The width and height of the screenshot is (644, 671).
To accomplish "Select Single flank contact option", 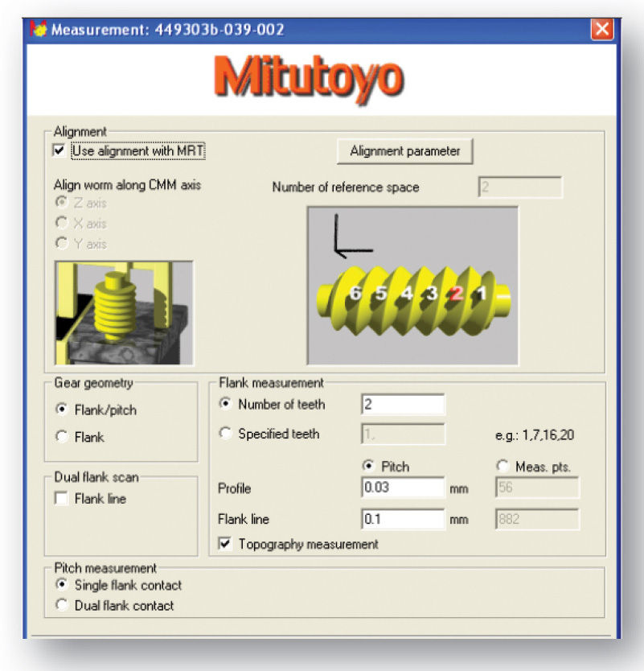I will click(62, 584).
